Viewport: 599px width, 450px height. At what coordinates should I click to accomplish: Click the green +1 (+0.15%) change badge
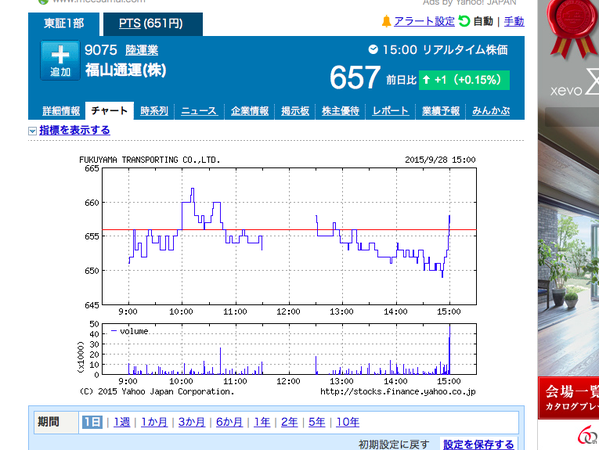(x=464, y=80)
